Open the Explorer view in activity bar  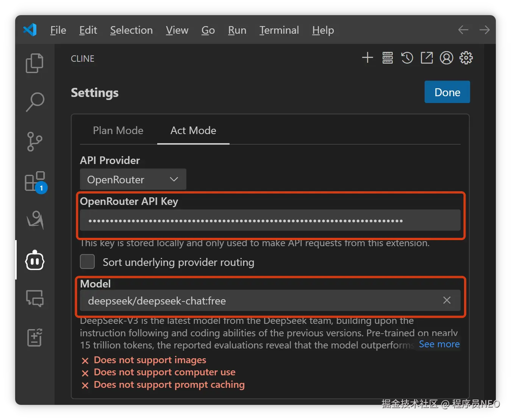pyautogui.click(x=34, y=63)
